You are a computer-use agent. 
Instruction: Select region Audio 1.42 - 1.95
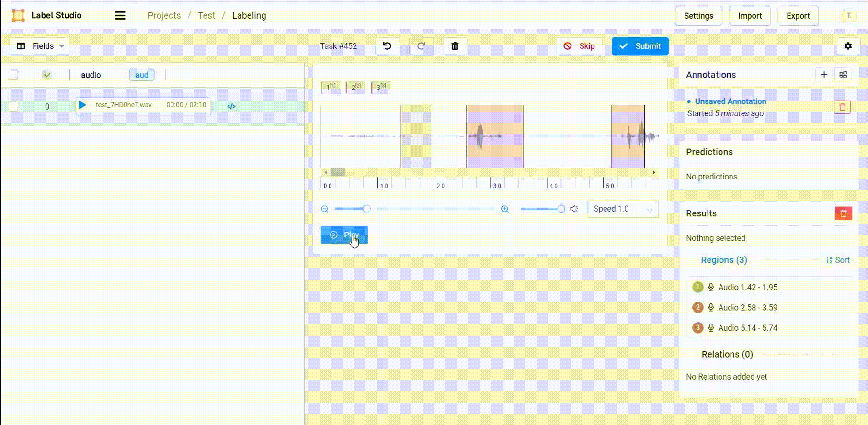(769, 287)
